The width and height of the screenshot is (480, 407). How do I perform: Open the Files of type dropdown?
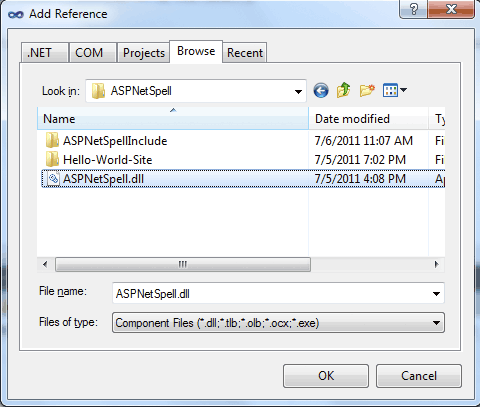click(x=278, y=323)
